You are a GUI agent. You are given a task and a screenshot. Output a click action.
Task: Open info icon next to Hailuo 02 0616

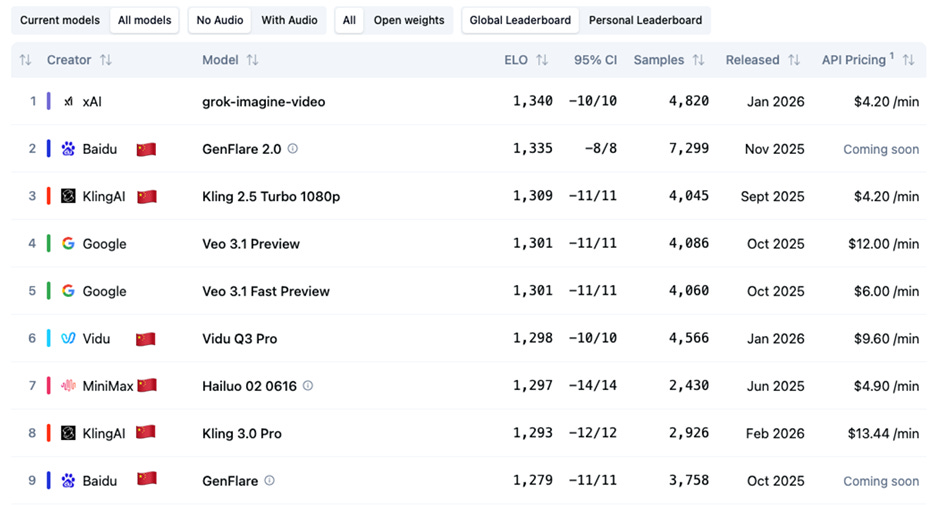[x=308, y=385]
